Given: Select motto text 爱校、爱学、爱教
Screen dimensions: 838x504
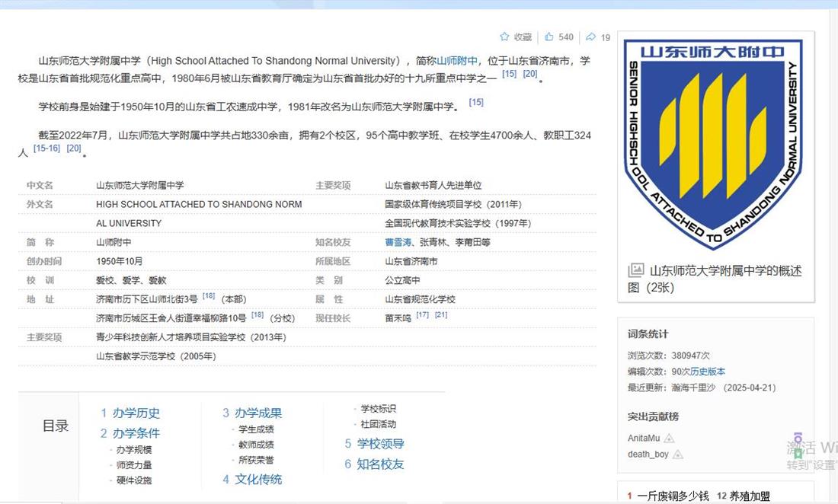Looking at the screenshot, I should coord(131,280).
